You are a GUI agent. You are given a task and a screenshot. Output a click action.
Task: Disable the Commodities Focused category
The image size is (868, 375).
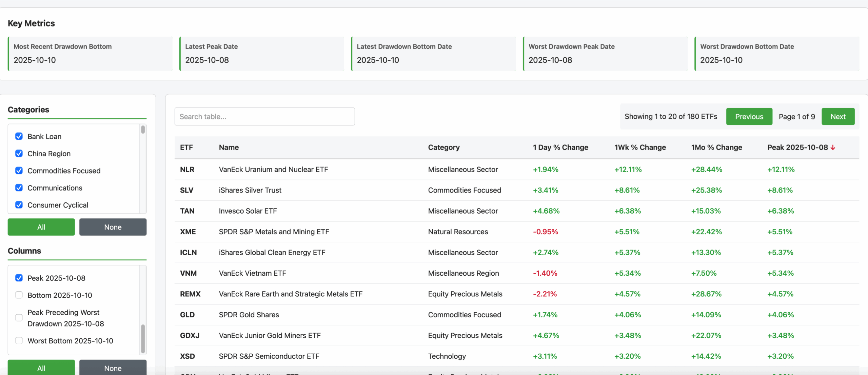pyautogui.click(x=19, y=171)
